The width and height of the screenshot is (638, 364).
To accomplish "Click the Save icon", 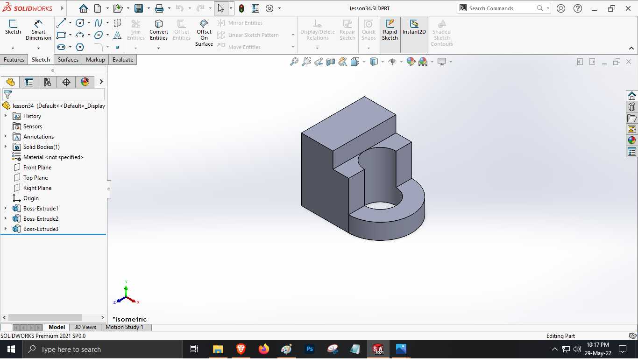I will coord(139,8).
